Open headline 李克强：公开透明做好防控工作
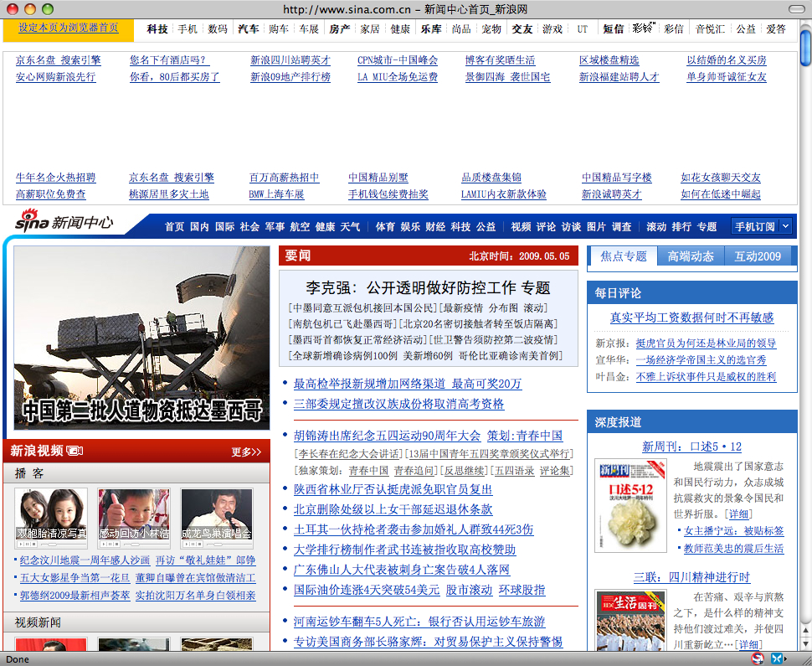Screen dimensions: 812x666 click(x=411, y=288)
